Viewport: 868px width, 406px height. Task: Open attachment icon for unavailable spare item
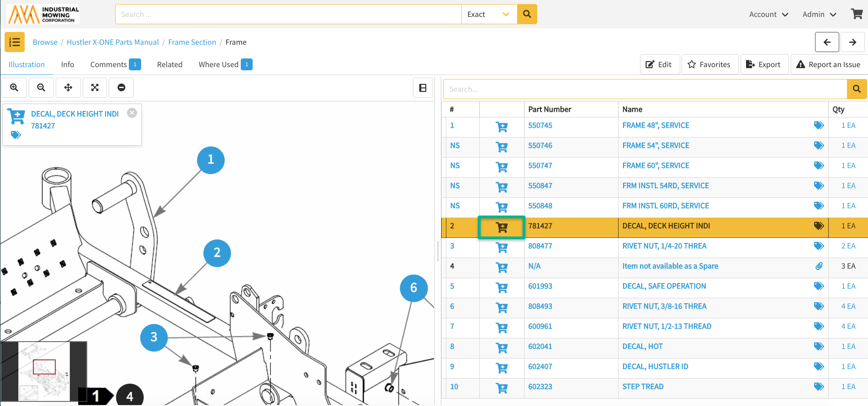819,266
